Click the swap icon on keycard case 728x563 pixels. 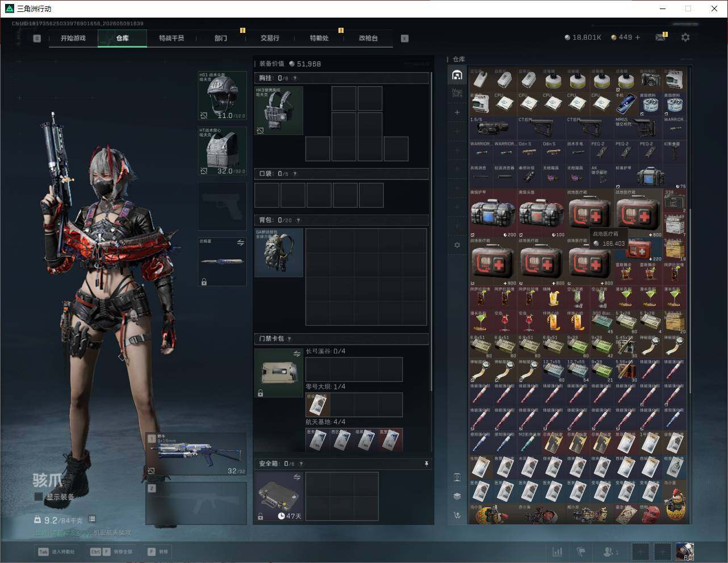[x=296, y=354]
